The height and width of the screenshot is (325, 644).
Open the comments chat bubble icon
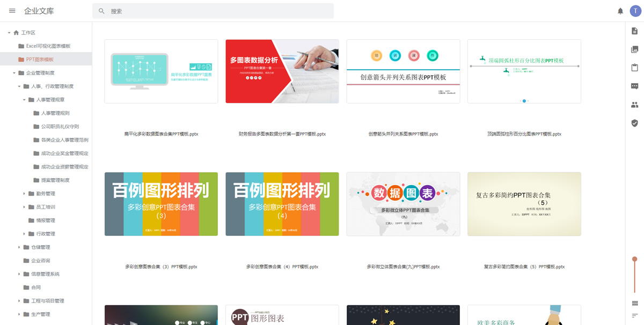click(634, 86)
